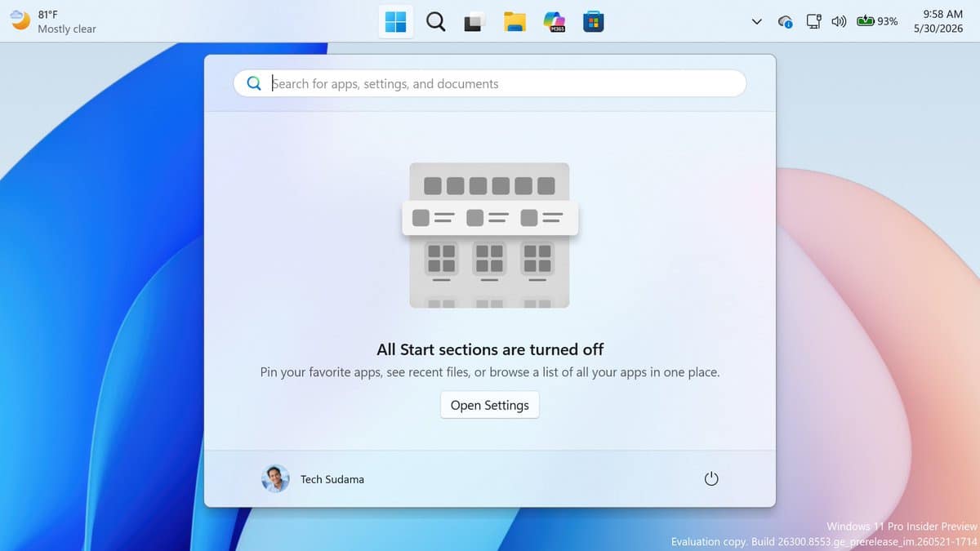This screenshot has width=980, height=551.
Task: Open the weather widget showing 81°F
Action: [53, 22]
